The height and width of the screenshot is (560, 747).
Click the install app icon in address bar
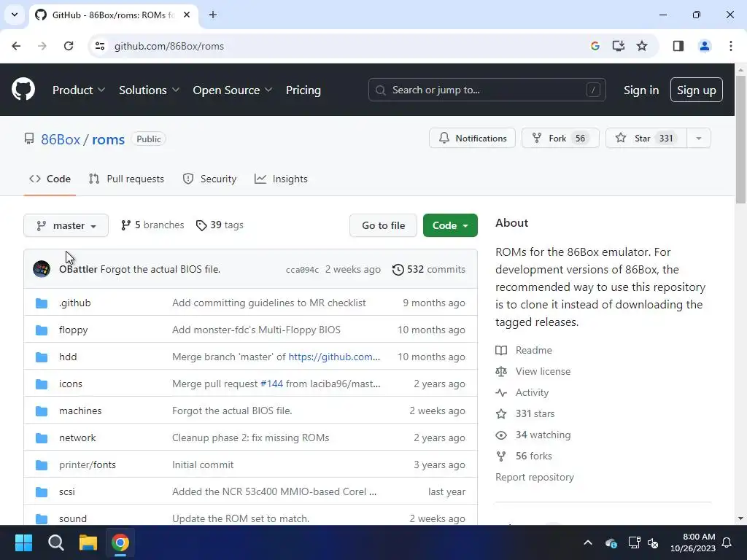pyautogui.click(x=619, y=46)
